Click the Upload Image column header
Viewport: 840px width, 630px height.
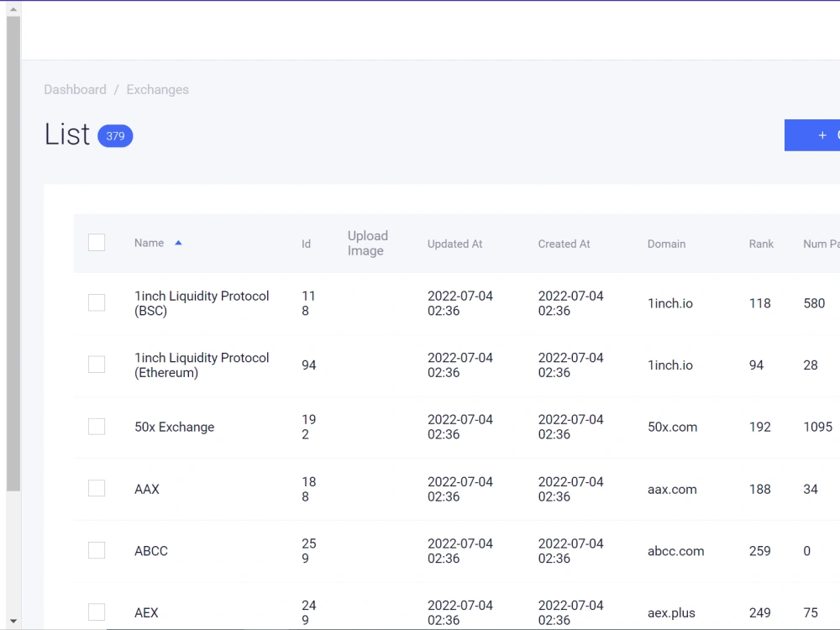coord(368,244)
